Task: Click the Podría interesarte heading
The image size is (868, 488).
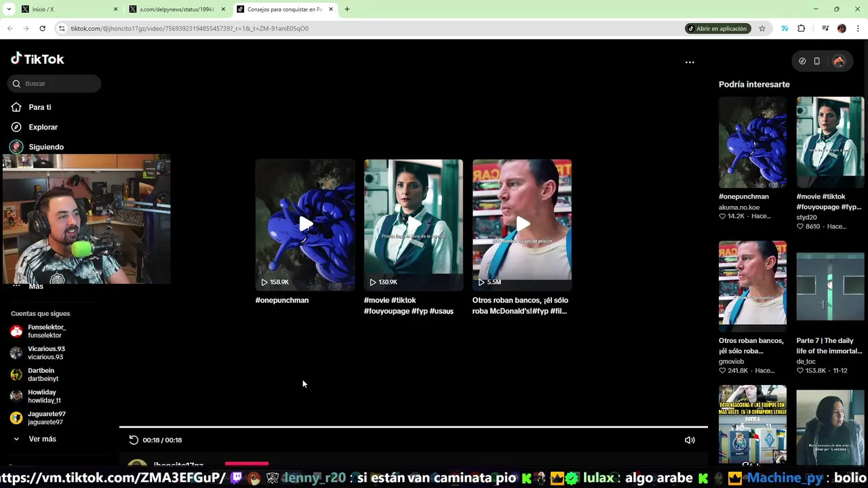Action: coord(754,84)
